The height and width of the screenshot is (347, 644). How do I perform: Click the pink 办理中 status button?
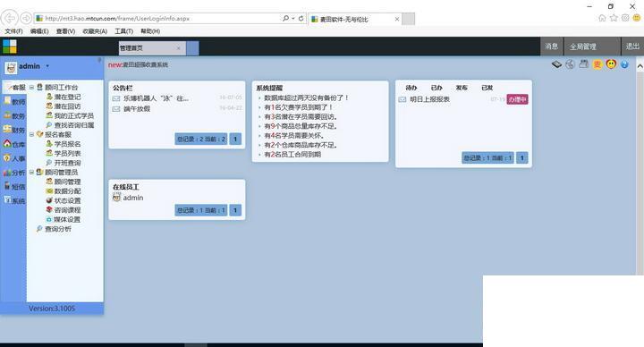pyautogui.click(x=517, y=99)
